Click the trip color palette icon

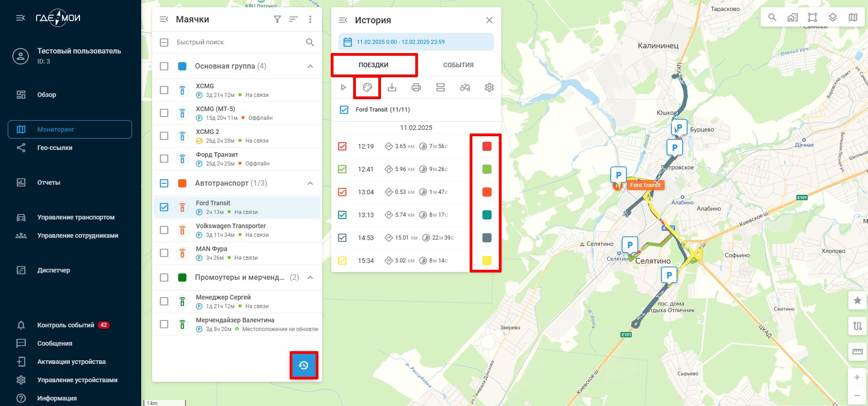coord(367,87)
